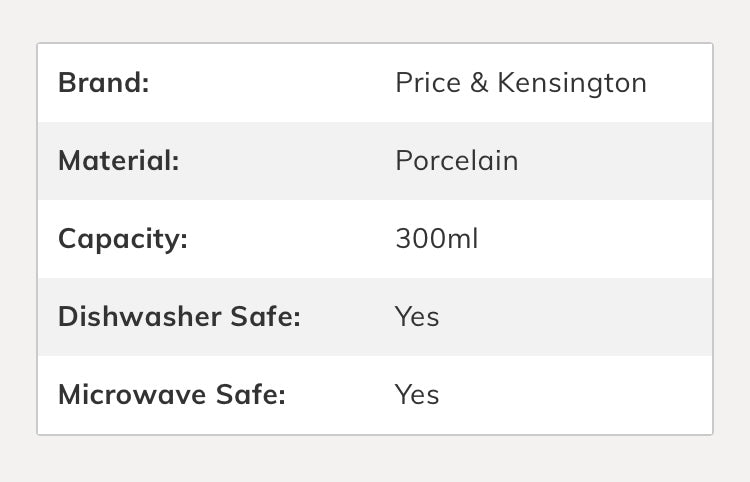Click the colon after the Capacity label

183,241
